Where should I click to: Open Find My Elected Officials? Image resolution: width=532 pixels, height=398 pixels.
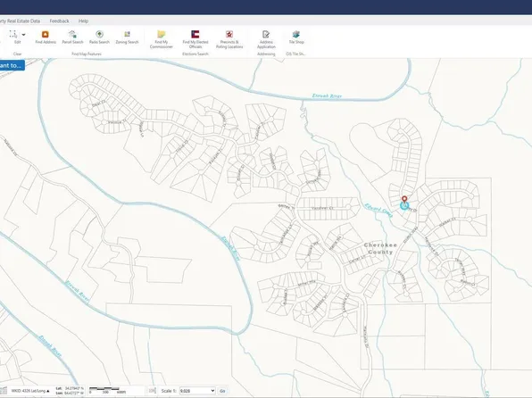click(x=195, y=39)
